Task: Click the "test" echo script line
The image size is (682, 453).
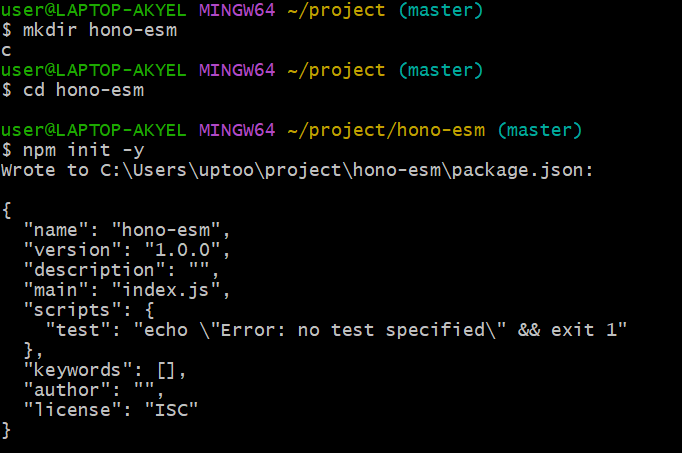Action: (x=336, y=330)
